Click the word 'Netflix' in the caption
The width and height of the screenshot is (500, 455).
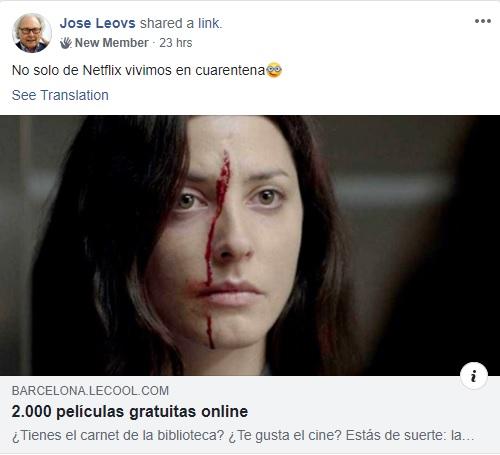102,70
